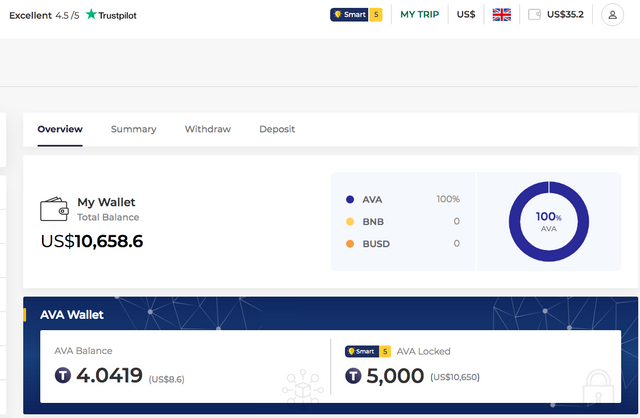Screen dimensions: 640x418
Task: Click the My Wallet icon
Action: pyautogui.click(x=54, y=209)
